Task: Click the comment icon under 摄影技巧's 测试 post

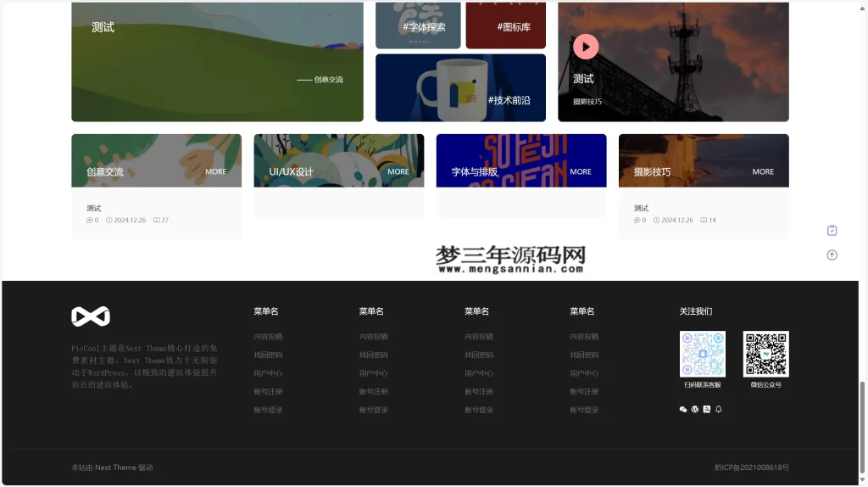Action: tap(637, 221)
